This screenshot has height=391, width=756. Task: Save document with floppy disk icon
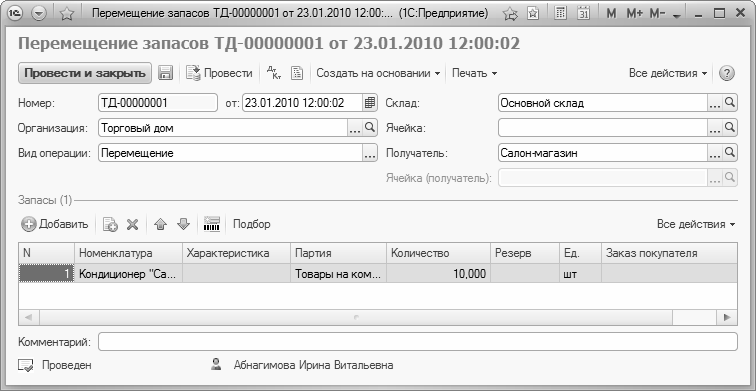click(x=166, y=73)
